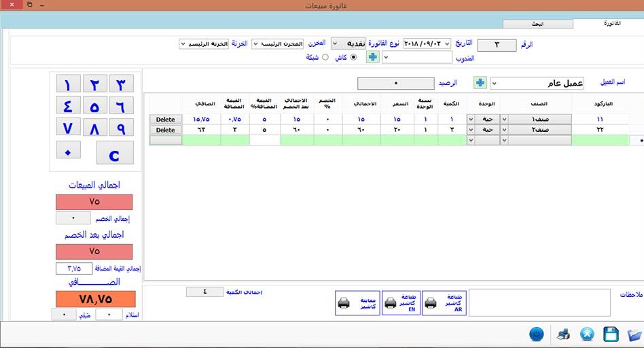
Task: Click the C clear button on keypad
Action: point(115,153)
